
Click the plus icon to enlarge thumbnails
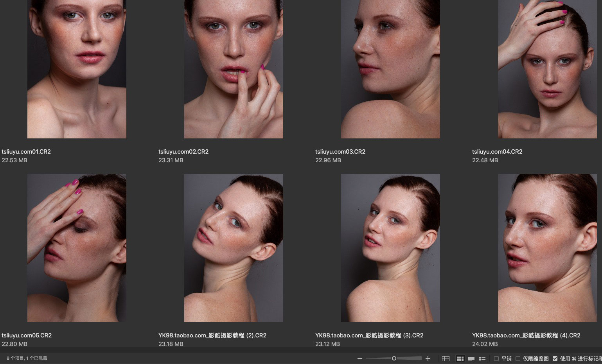click(428, 359)
